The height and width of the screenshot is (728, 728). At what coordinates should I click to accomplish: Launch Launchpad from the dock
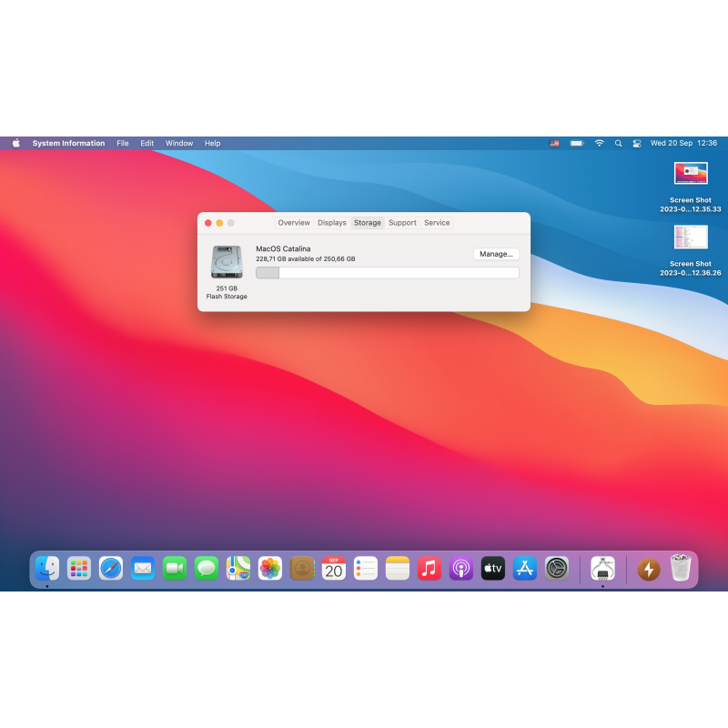79,569
